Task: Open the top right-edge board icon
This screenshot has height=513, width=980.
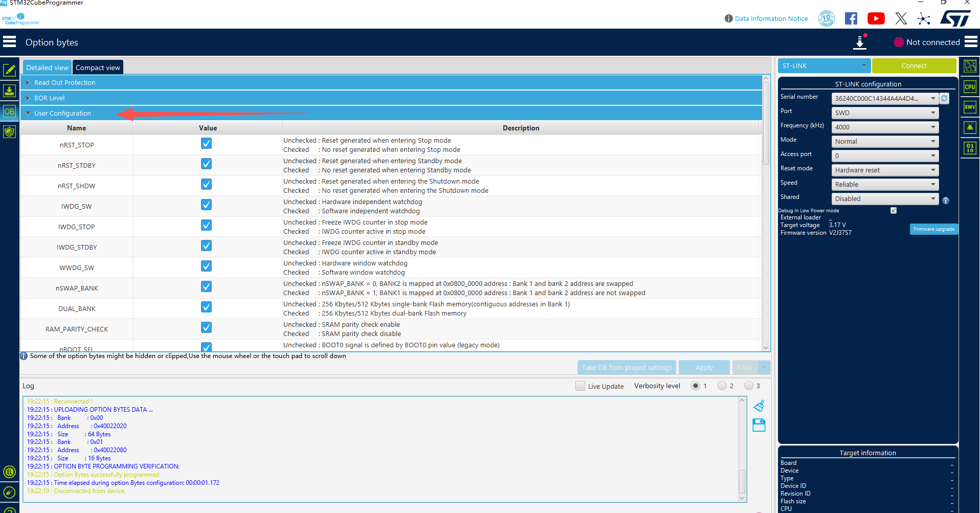Action: [x=970, y=66]
